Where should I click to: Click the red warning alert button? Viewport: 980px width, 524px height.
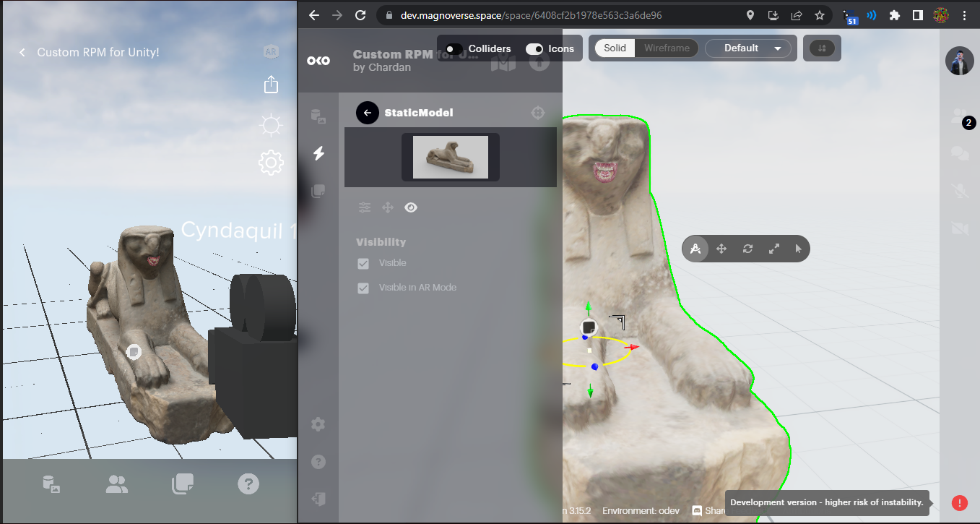[x=959, y=502]
